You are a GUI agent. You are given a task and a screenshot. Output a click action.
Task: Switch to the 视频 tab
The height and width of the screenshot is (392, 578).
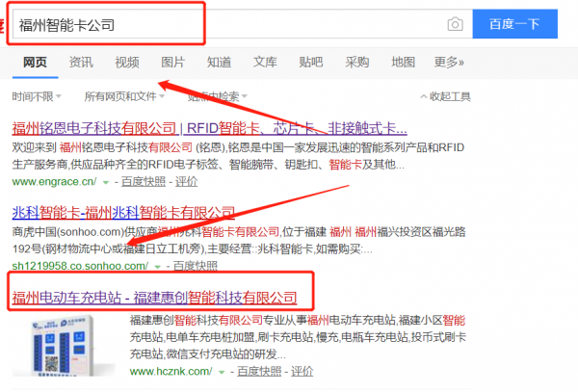[126, 63]
